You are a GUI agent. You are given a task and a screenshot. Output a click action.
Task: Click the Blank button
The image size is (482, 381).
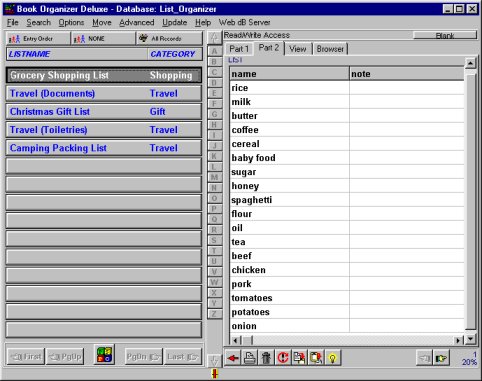pos(445,35)
